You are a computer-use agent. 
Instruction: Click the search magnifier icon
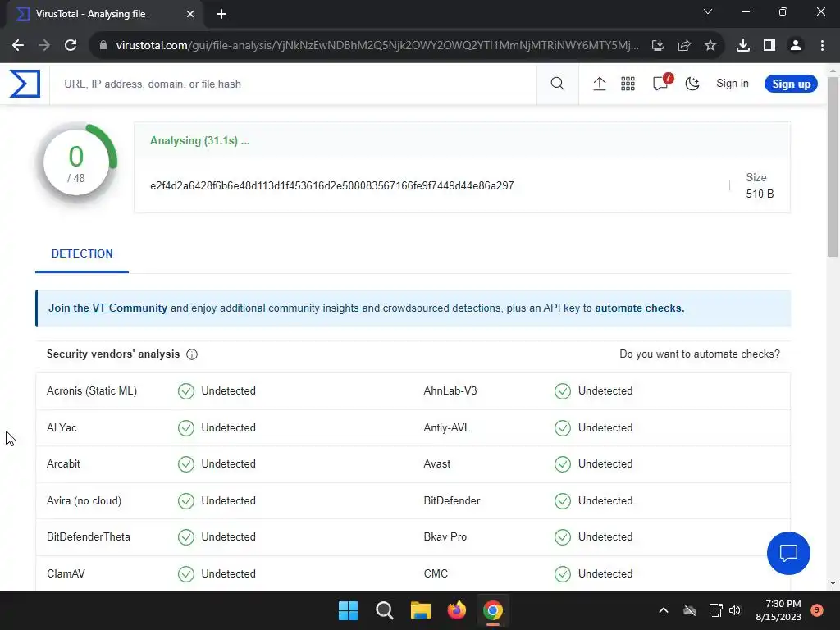tap(557, 84)
